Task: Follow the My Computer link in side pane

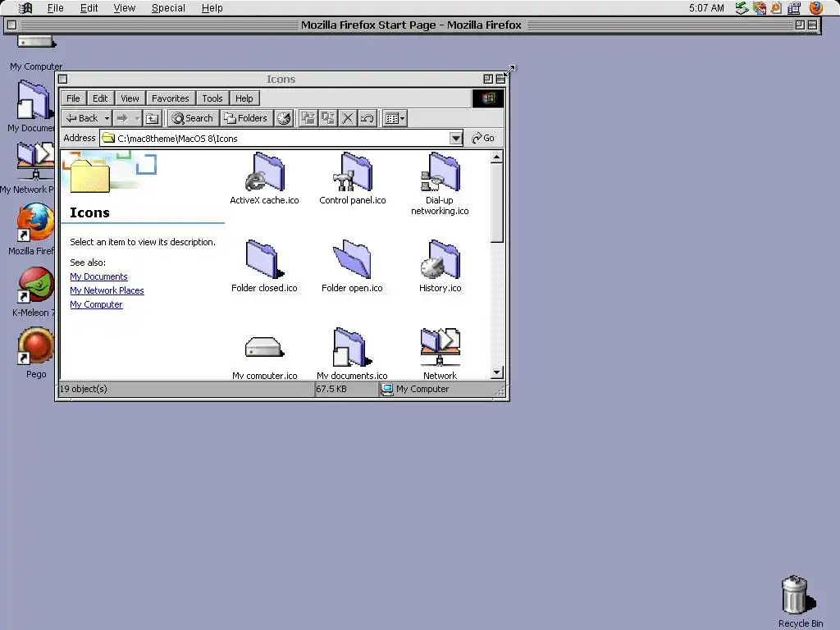Action: [96, 304]
